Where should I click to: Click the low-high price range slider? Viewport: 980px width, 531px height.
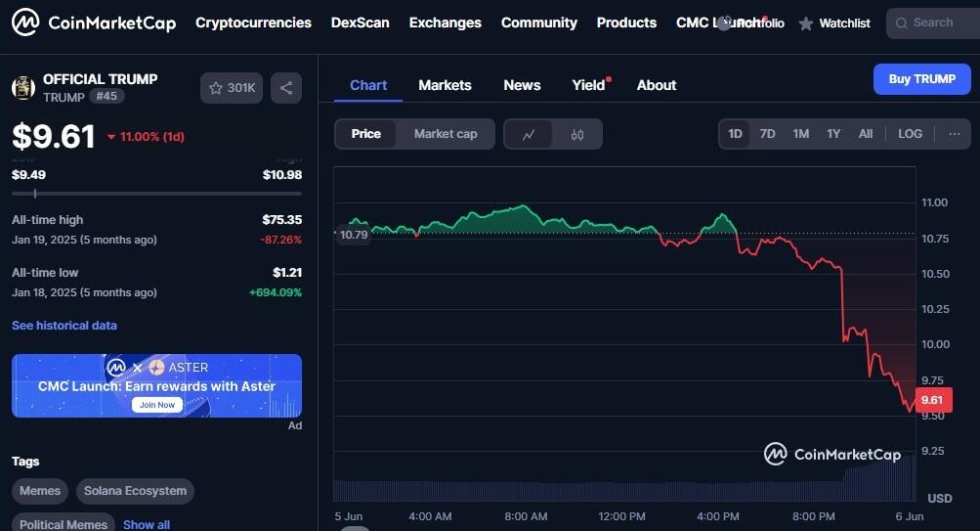tap(156, 194)
